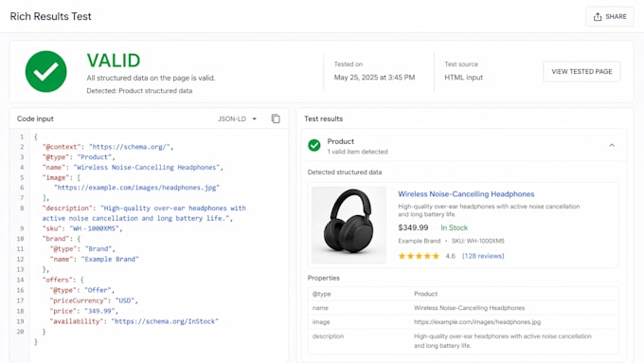Click the Example Brand text in preview
Viewport: 644px width, 363px height.
tap(419, 241)
